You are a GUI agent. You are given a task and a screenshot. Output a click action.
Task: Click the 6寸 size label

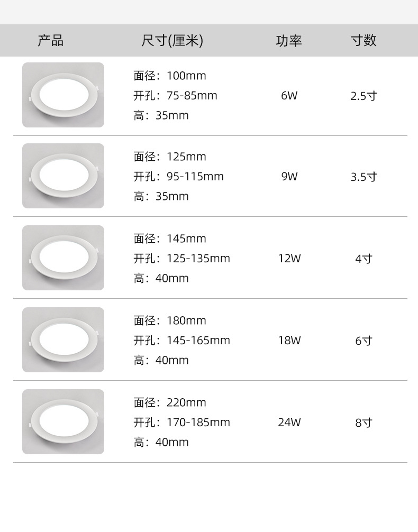click(x=364, y=341)
